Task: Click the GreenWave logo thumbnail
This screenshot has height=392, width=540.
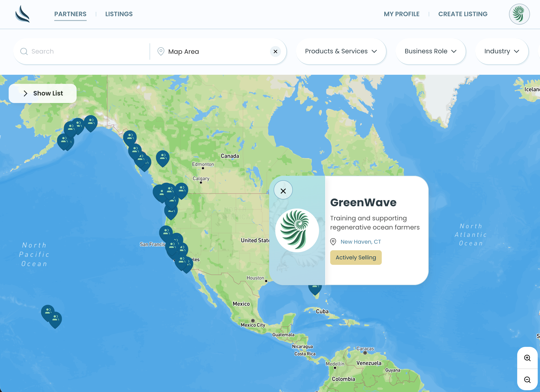Action: pyautogui.click(x=297, y=230)
